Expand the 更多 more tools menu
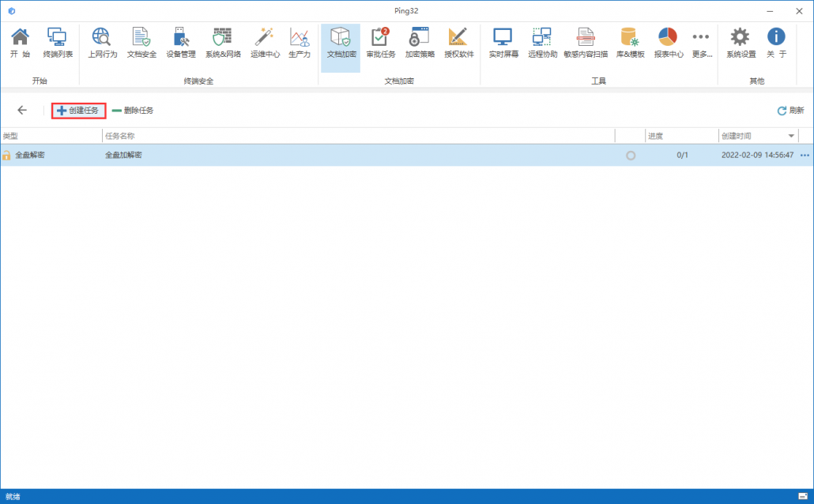Image resolution: width=814 pixels, height=504 pixels. coord(701,43)
